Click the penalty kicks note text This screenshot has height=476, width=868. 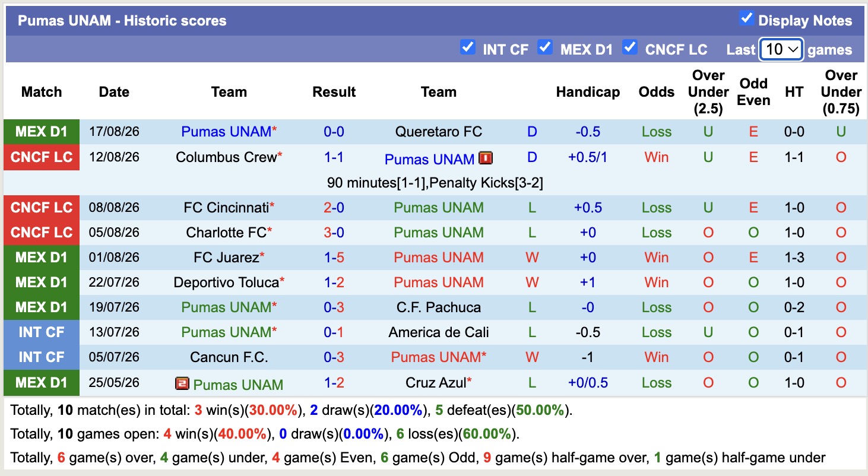[435, 183]
